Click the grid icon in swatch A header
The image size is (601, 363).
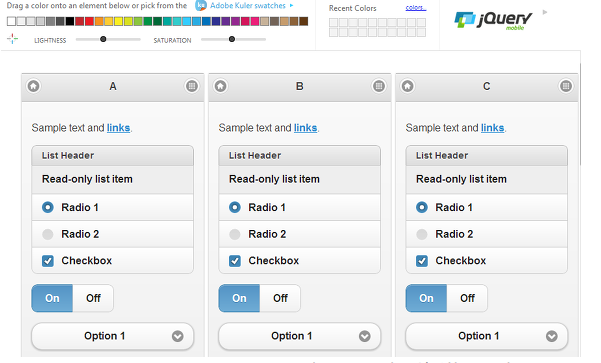click(192, 86)
